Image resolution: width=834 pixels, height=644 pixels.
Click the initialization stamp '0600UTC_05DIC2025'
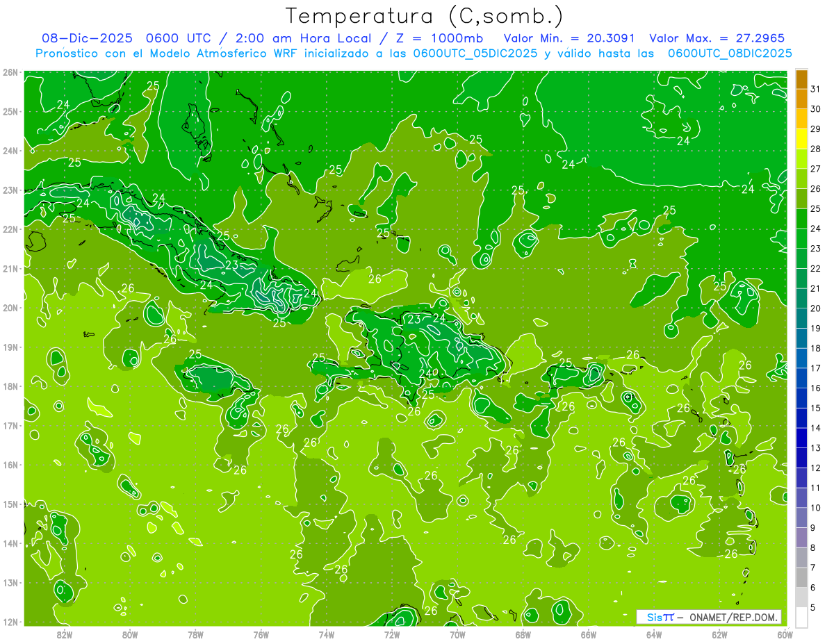pyautogui.click(x=475, y=53)
